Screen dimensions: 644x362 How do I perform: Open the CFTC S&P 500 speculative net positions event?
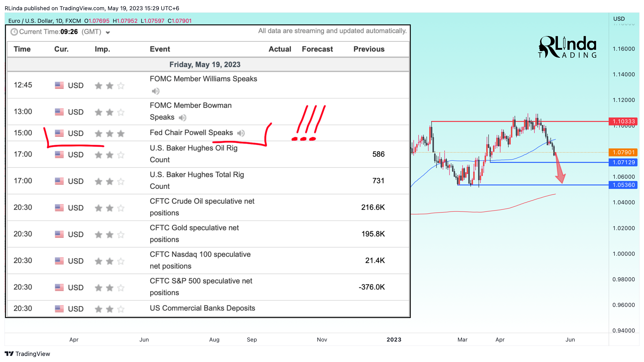click(x=201, y=287)
